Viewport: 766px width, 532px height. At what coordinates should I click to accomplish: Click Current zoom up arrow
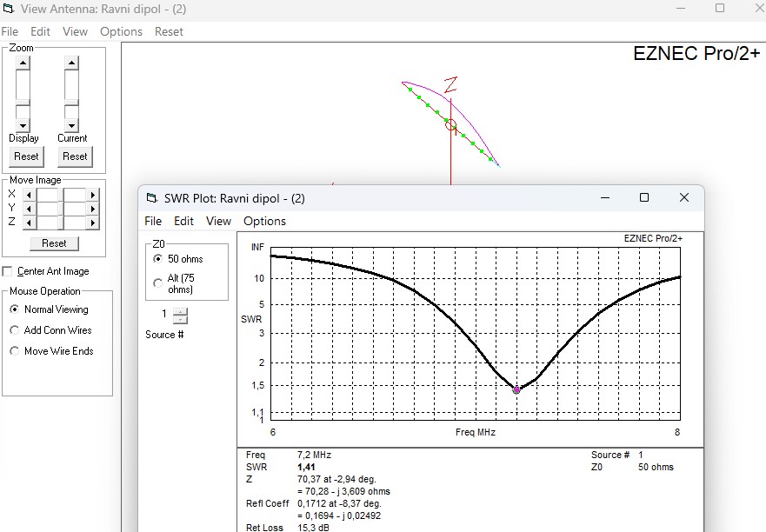coord(71,63)
